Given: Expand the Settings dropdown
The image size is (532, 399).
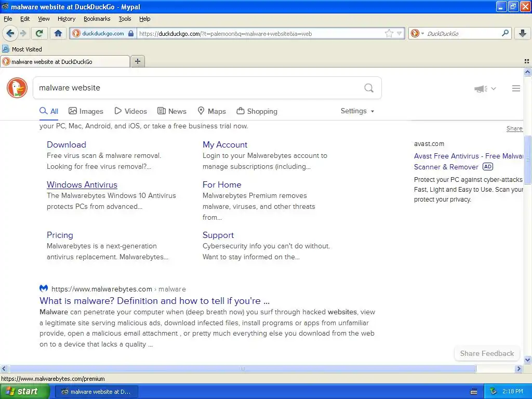Looking at the screenshot, I should pos(357,111).
